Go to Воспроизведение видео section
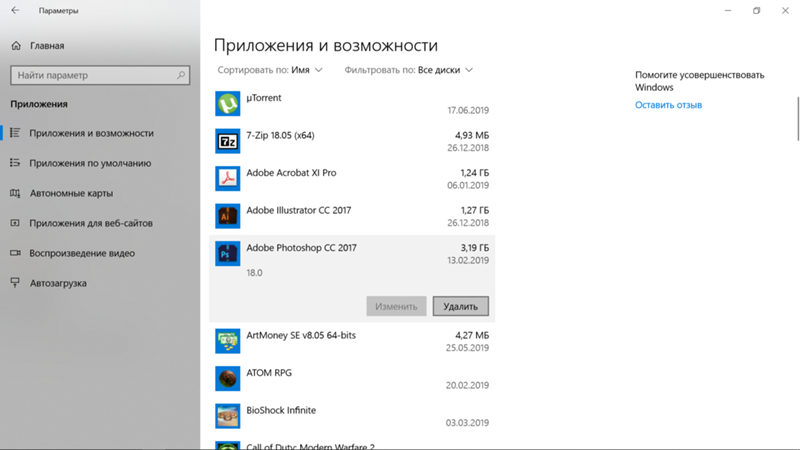This screenshot has width=800, height=450. click(82, 253)
